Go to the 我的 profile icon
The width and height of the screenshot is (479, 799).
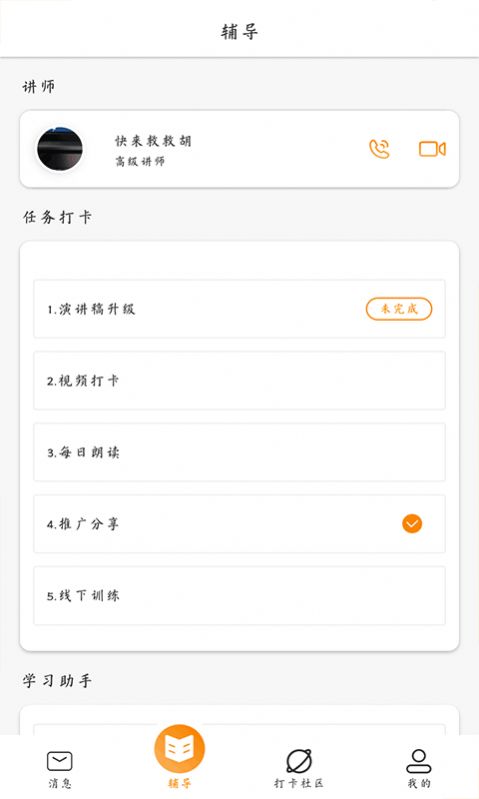[419, 761]
